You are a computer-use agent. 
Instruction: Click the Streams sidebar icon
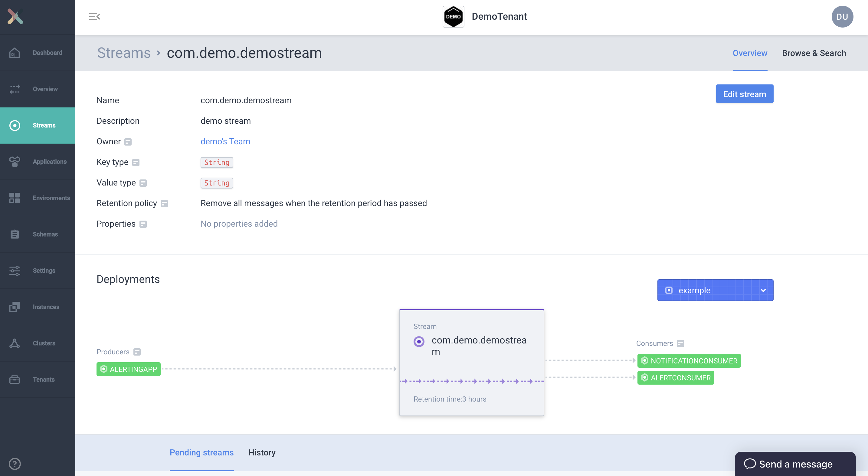point(15,125)
